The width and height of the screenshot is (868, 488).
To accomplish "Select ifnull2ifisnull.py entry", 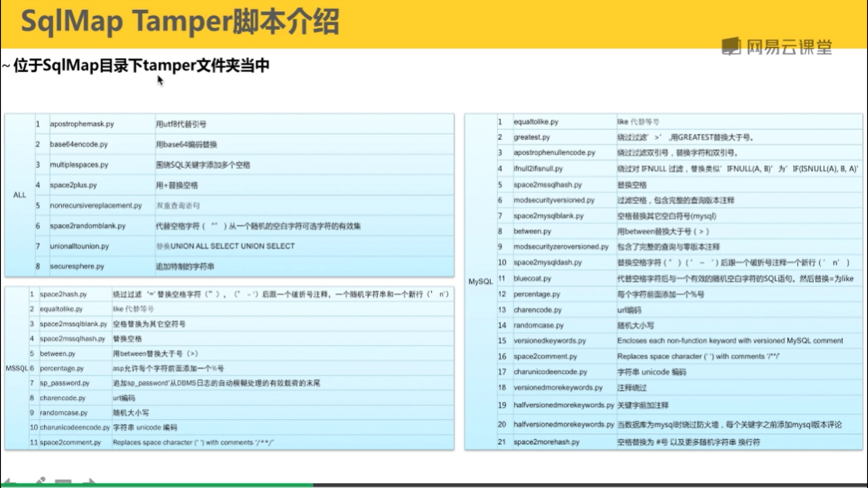I will click(538, 169).
